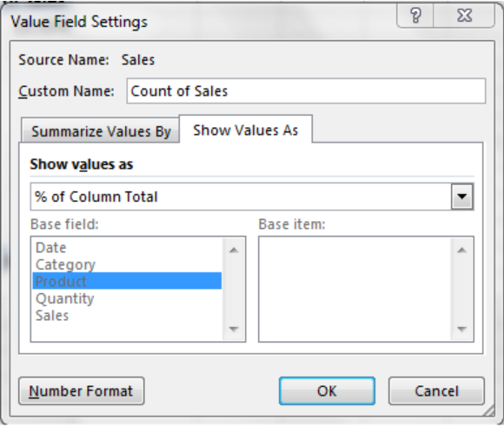
Task: Click Base field scrollbar down arrow
Action: pyautogui.click(x=234, y=329)
